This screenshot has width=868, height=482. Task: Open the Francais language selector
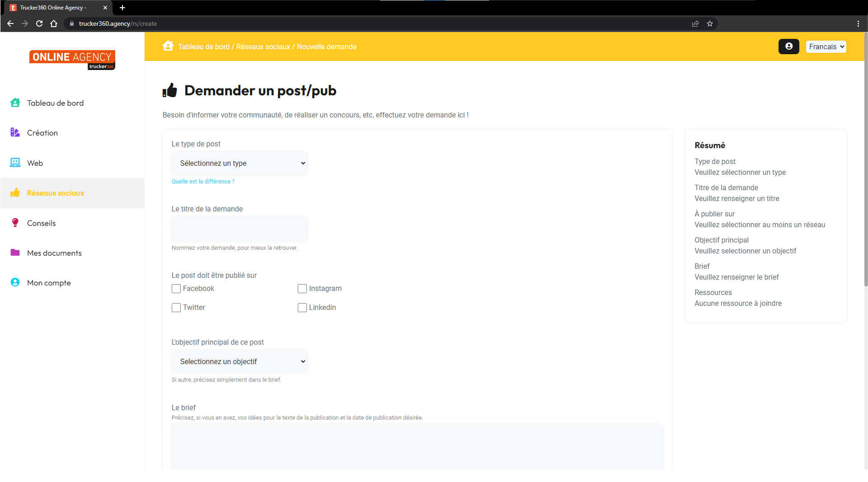(826, 47)
